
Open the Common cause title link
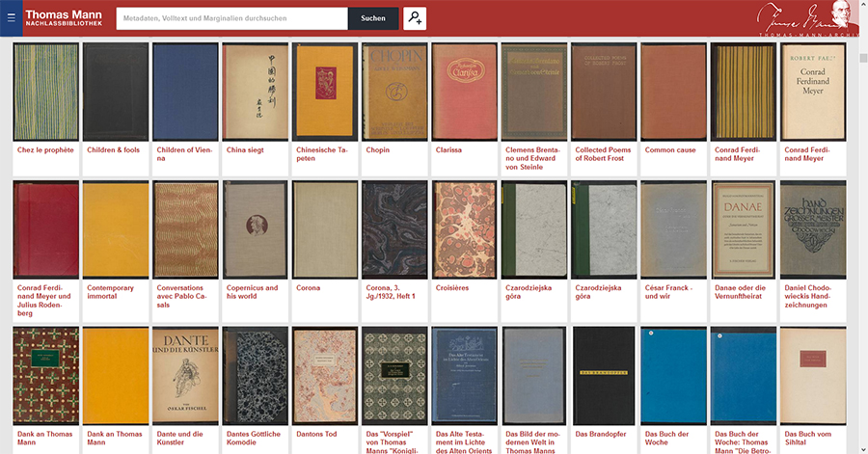[670, 149]
